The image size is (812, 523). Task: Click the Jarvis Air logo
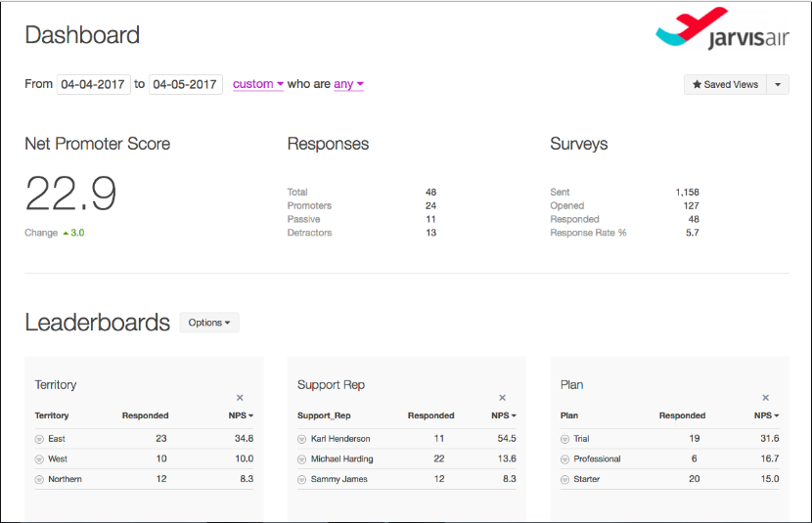721,31
